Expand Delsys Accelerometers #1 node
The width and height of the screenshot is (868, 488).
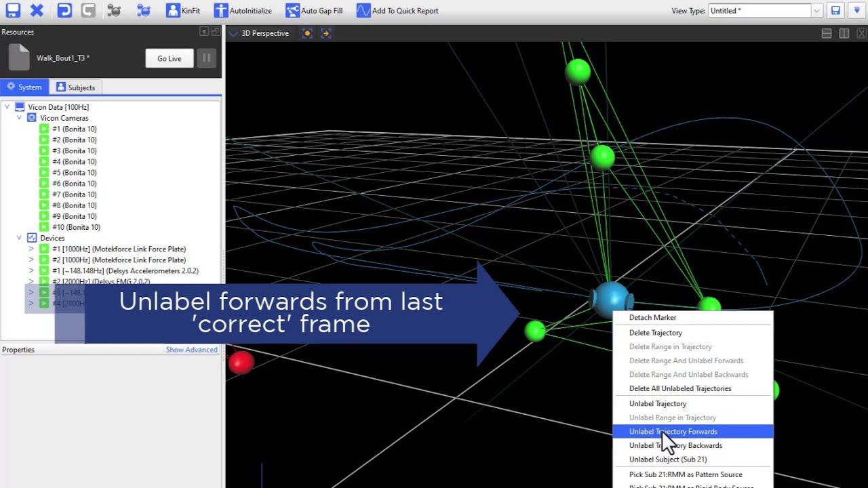[31, 270]
